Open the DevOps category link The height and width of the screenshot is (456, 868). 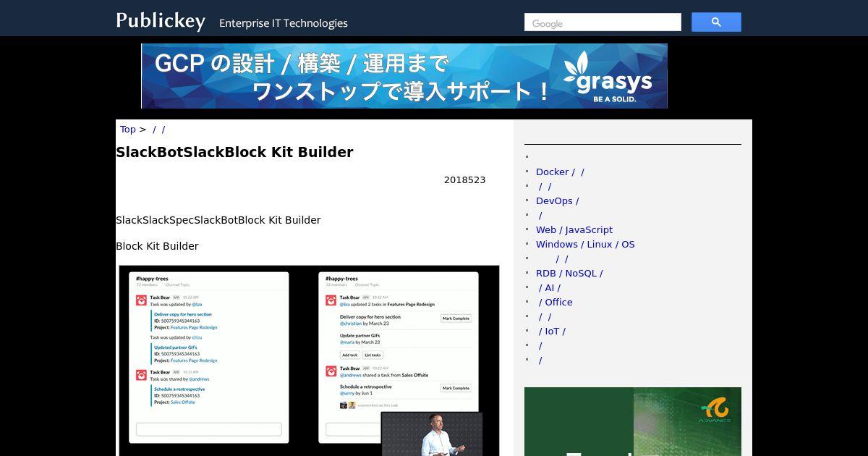pyautogui.click(x=557, y=201)
